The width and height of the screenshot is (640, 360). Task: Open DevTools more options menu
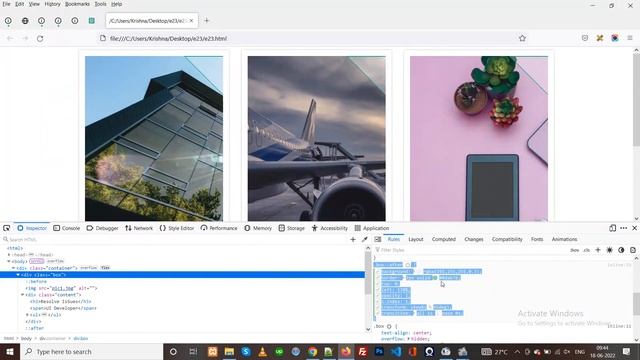click(x=624, y=228)
